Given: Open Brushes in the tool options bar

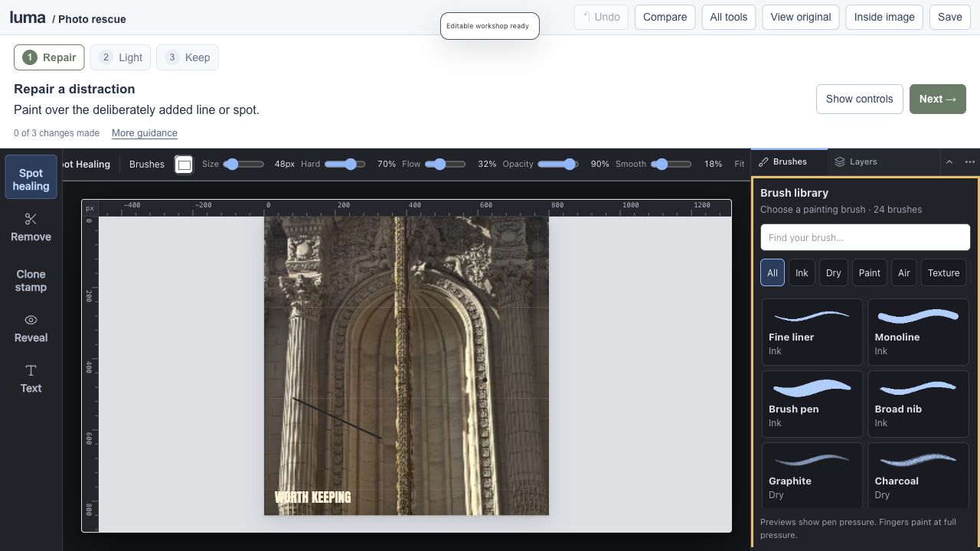Looking at the screenshot, I should pyautogui.click(x=147, y=164).
